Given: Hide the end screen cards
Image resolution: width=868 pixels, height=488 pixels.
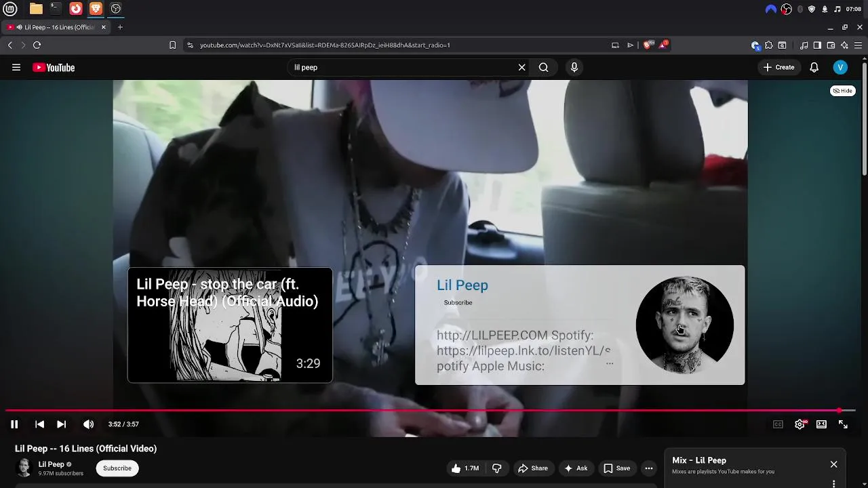Looking at the screenshot, I should pyautogui.click(x=843, y=91).
